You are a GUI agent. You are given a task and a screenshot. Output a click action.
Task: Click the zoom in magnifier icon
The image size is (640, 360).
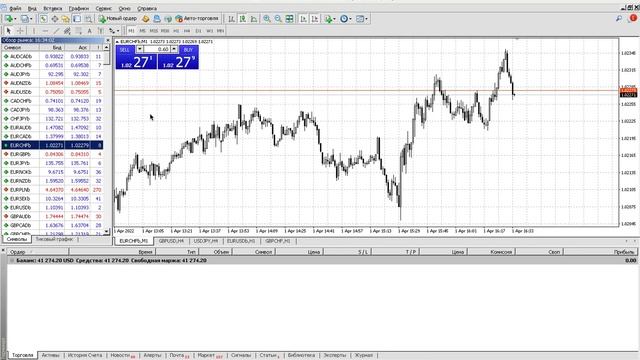point(267,19)
